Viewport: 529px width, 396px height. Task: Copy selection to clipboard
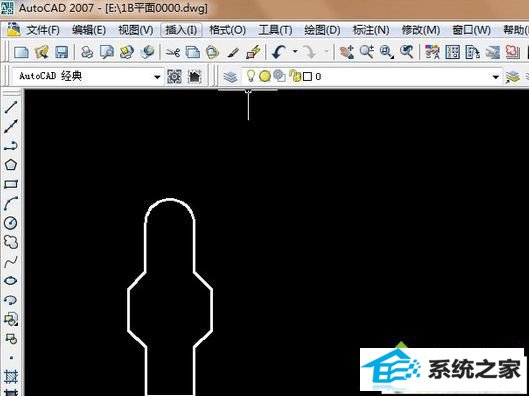point(193,52)
